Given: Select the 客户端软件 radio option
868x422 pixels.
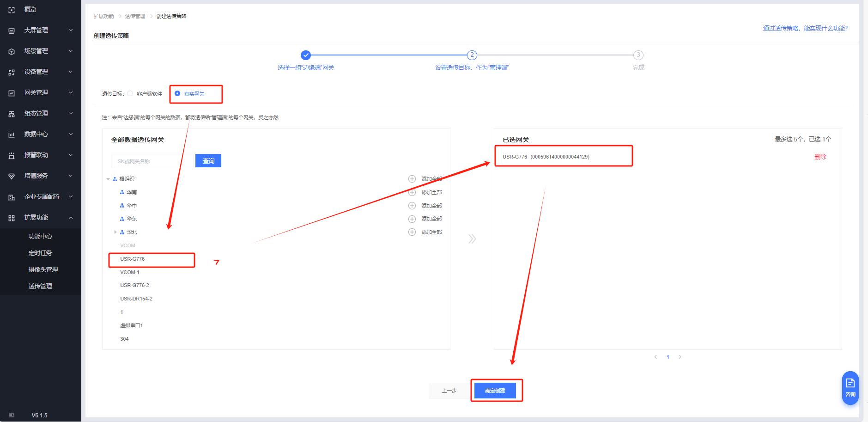Looking at the screenshot, I should (130, 93).
